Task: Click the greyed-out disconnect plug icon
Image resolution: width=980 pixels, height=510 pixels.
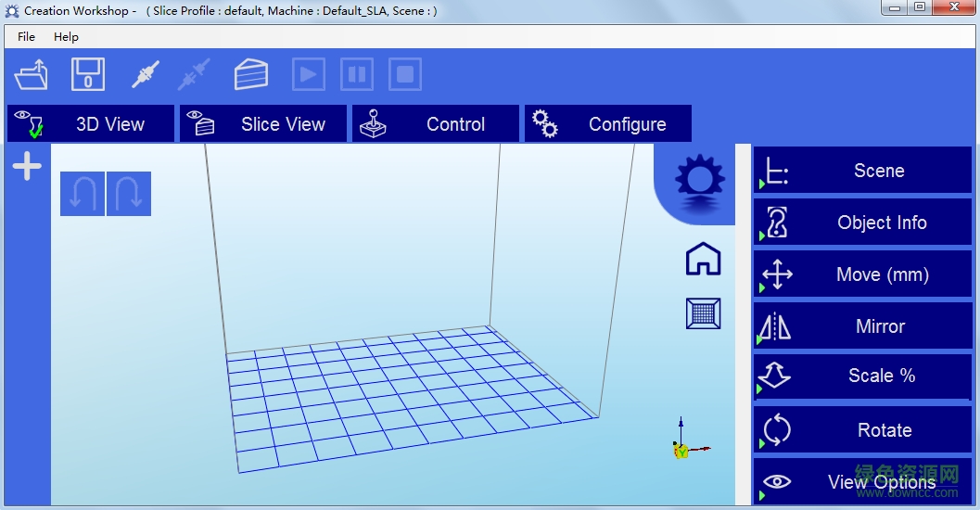Action: [x=194, y=74]
